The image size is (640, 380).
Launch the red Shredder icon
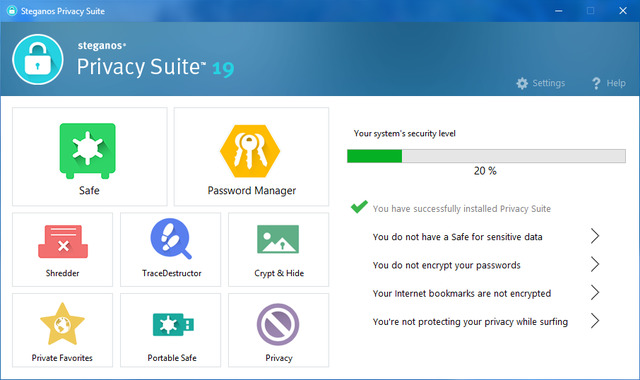click(x=63, y=242)
